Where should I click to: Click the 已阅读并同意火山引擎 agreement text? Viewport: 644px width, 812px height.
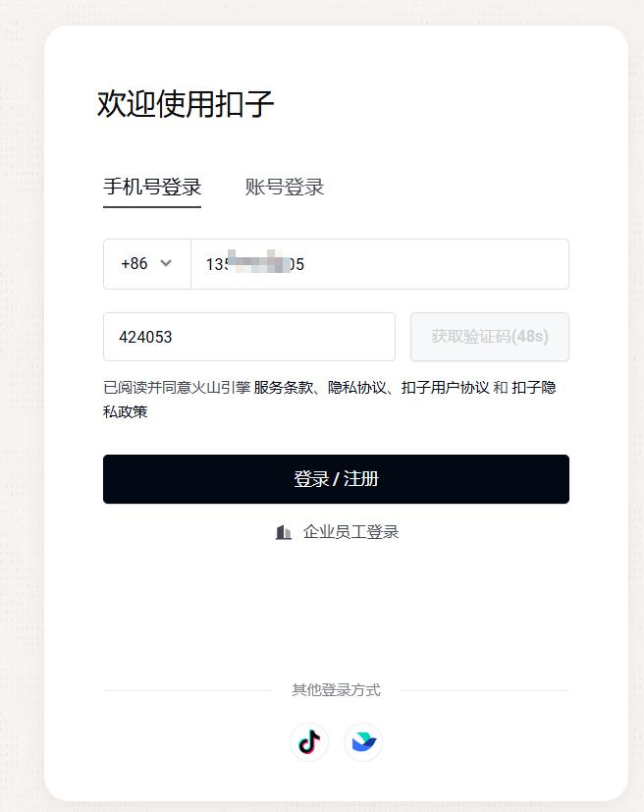coord(177,388)
